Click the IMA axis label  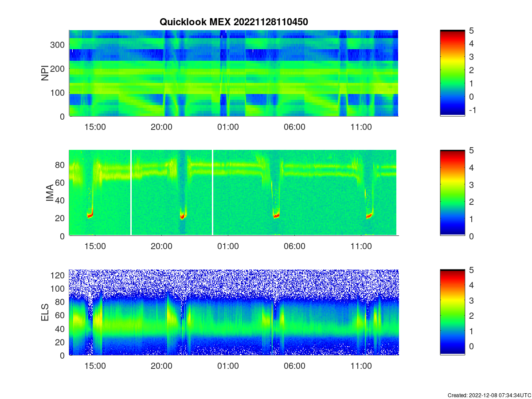point(50,193)
